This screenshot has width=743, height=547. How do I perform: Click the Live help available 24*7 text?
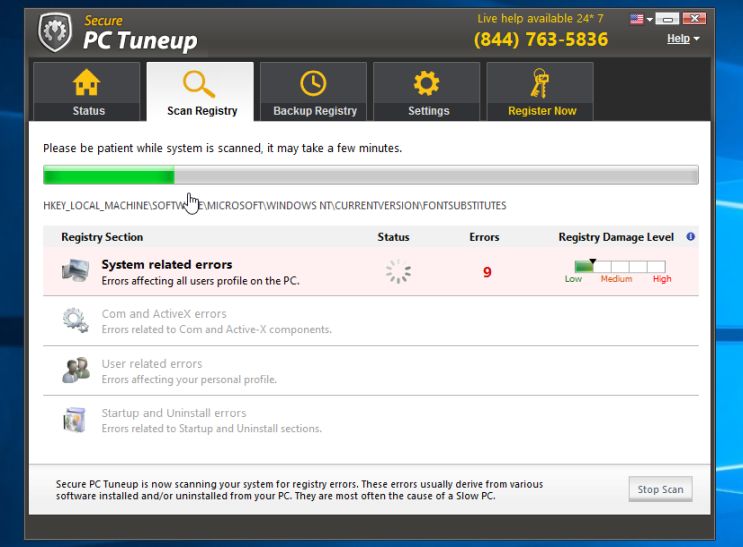540,18
